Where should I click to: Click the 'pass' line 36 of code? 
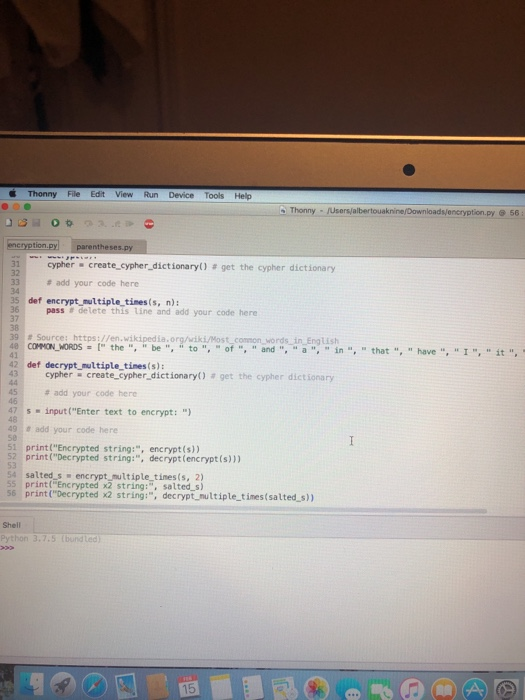pyautogui.click(x=152, y=312)
